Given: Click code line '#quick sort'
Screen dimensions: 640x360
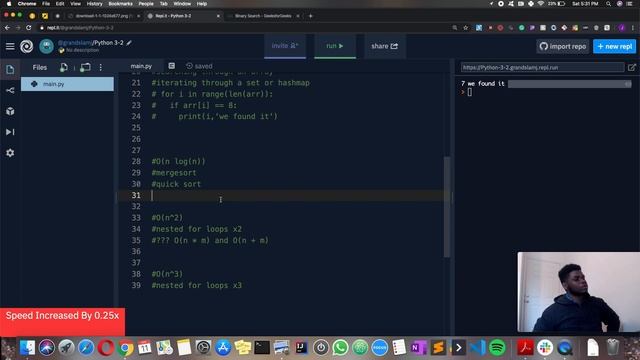Looking at the screenshot, I should [x=176, y=184].
